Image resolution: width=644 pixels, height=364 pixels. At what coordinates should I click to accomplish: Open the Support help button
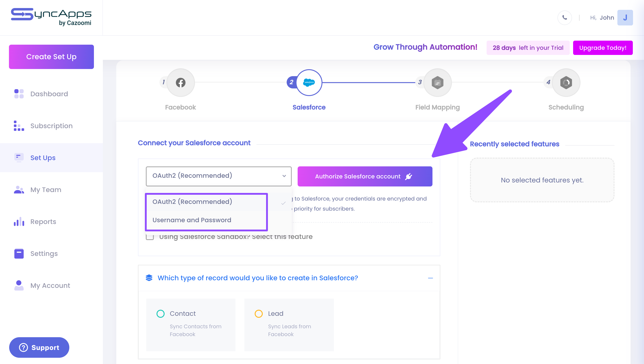tap(39, 347)
